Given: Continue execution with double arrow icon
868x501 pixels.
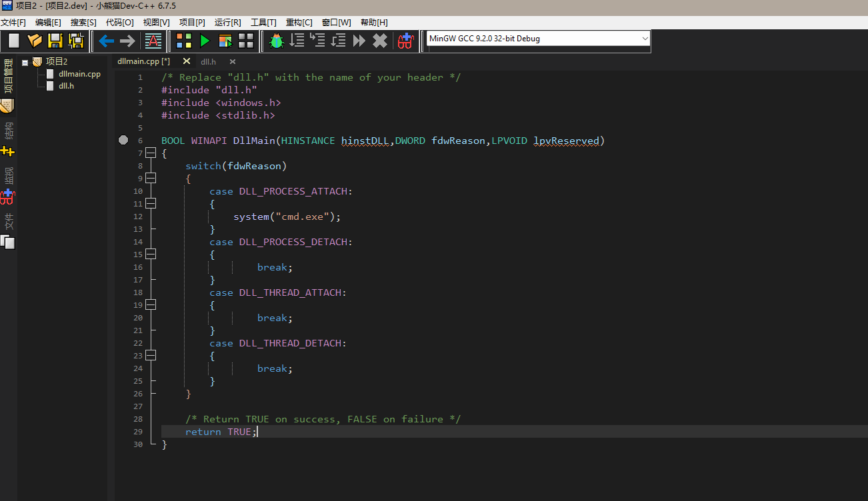Looking at the screenshot, I should [x=359, y=41].
